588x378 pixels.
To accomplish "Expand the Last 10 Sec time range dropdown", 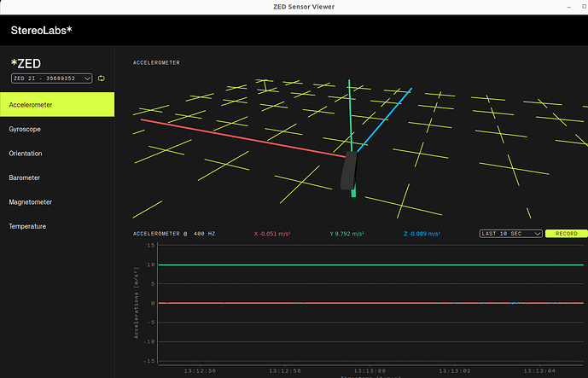I will tap(510, 233).
